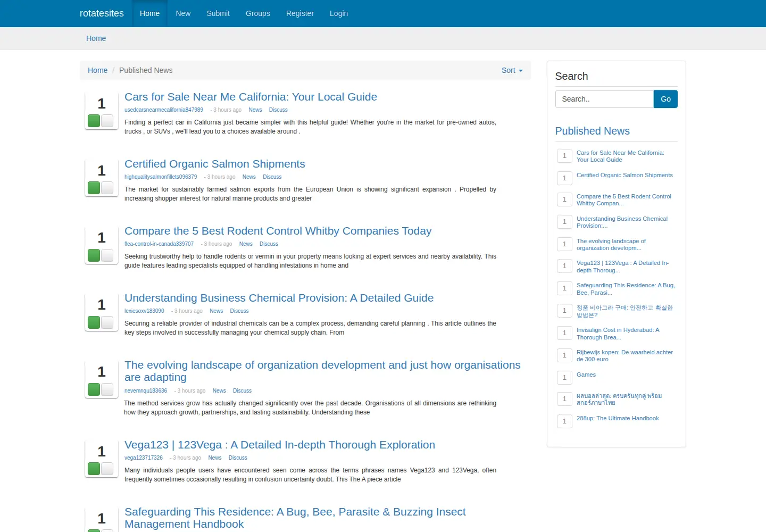
Task: Downvote grey button for Vega123 story
Action: coord(107,469)
